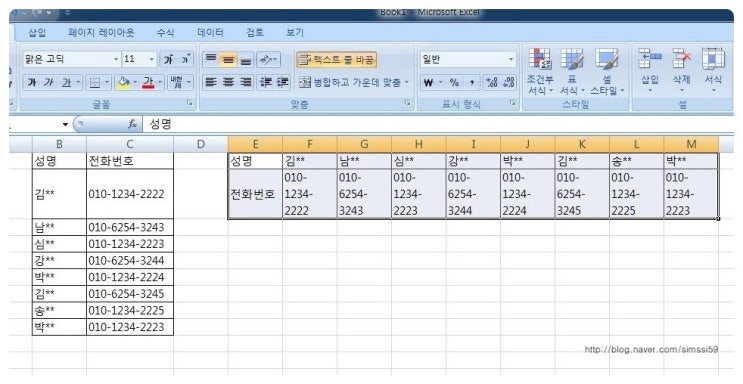This screenshot has height=384, width=743.
Task: Toggle bold formatting button
Action: 32,82
